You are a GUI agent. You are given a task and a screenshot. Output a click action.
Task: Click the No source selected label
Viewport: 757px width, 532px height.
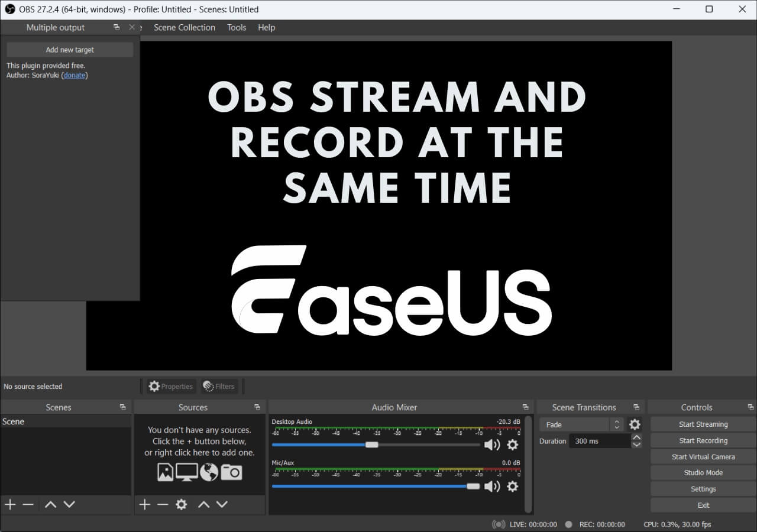[x=33, y=387]
